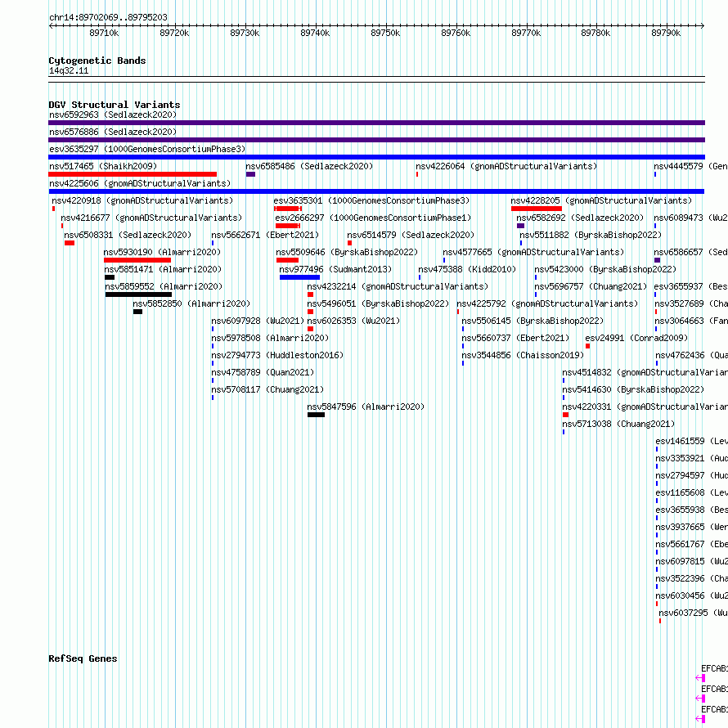Open the nsv6582692 (Sedlazeck2020) entry
This screenshot has width=728, height=728.
tap(580, 218)
